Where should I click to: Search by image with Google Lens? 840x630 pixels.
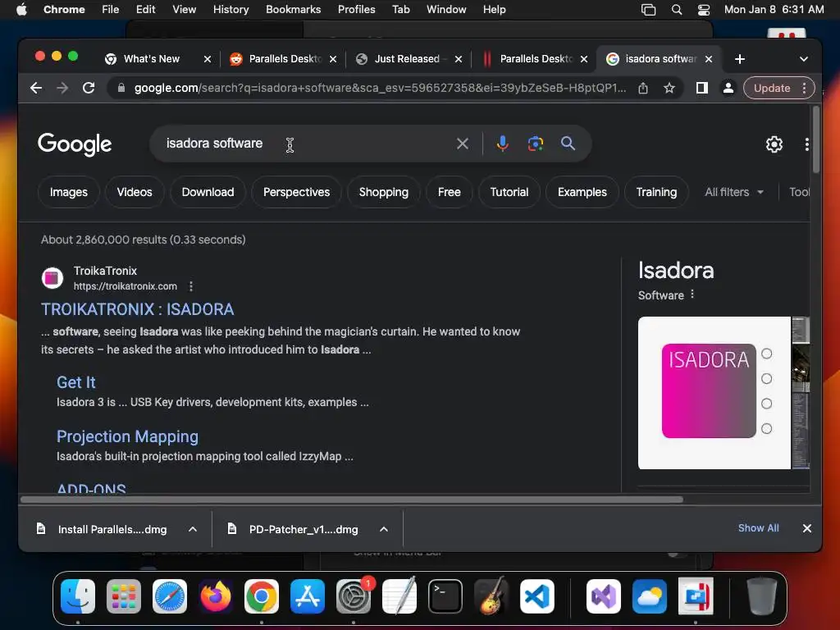(535, 144)
